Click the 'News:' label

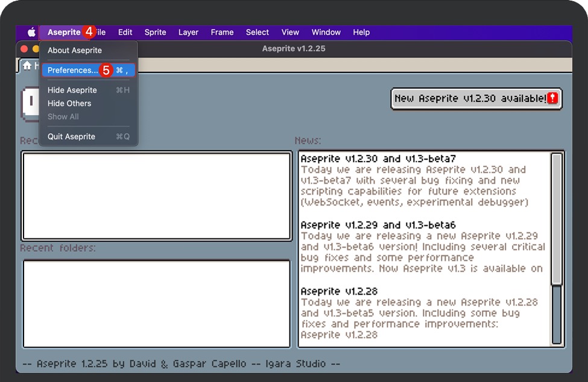[x=308, y=140]
